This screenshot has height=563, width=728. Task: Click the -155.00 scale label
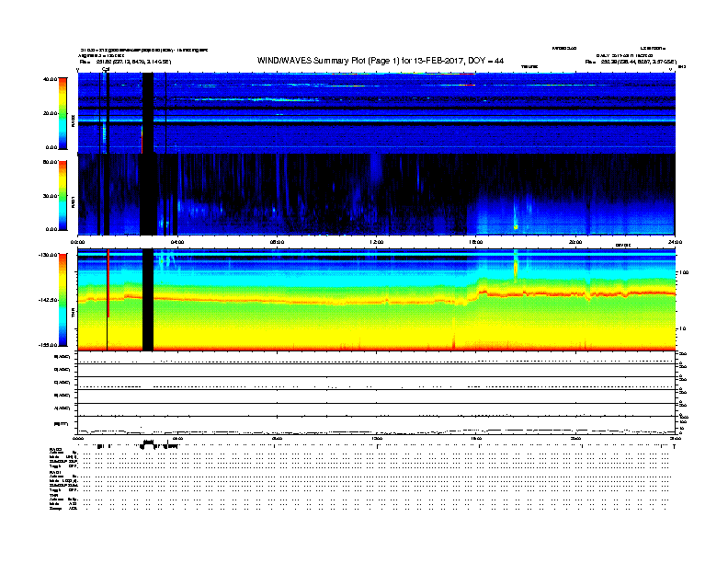click(x=48, y=345)
